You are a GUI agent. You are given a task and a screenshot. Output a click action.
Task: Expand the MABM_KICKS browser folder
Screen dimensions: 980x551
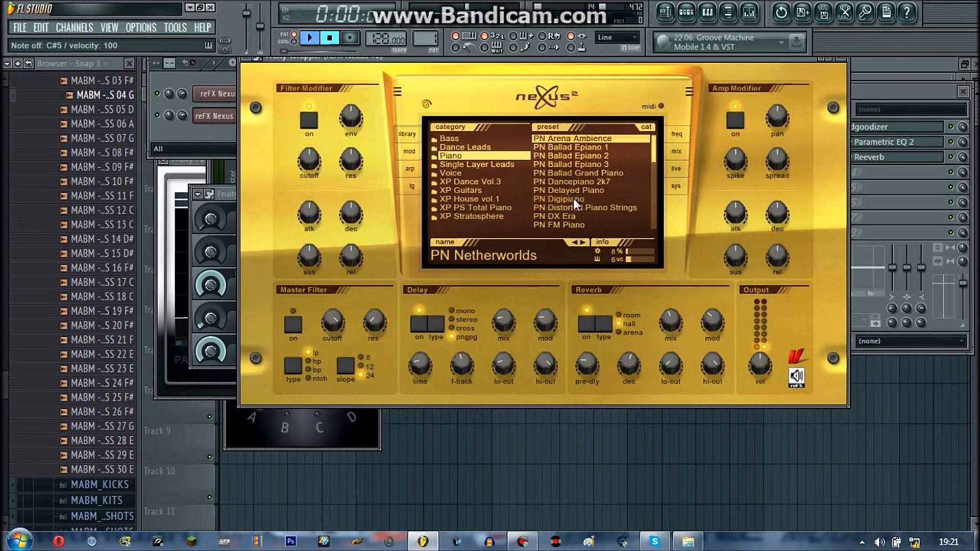pos(100,484)
